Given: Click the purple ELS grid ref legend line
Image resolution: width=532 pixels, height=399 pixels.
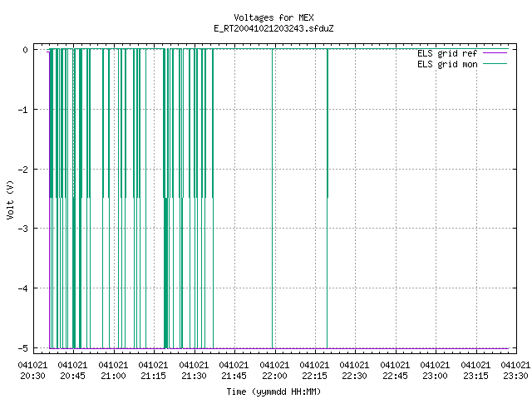Looking at the screenshot, I should pos(495,53).
